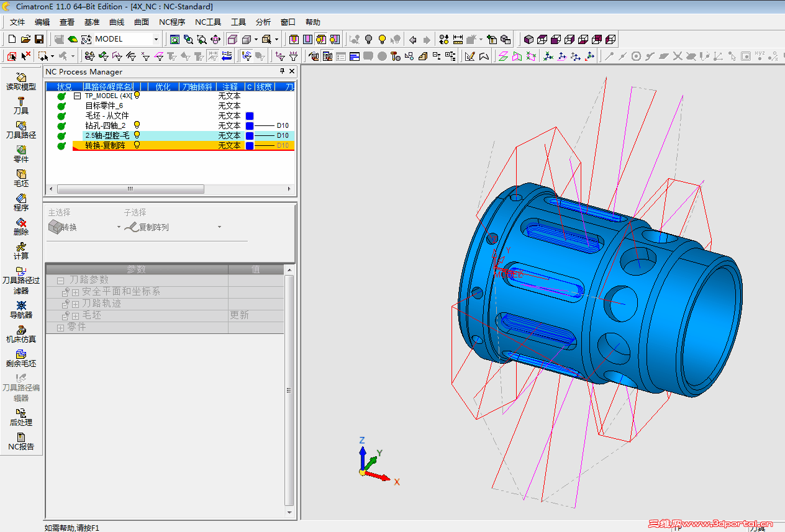Toggle lightbulb for 2.5轴-型腔-毛 procedure
This screenshot has height=532, width=785.
[x=137, y=135]
